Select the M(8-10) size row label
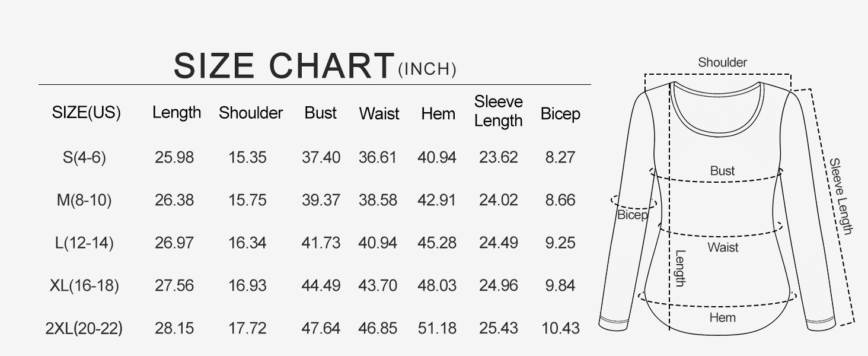 [x=84, y=200]
